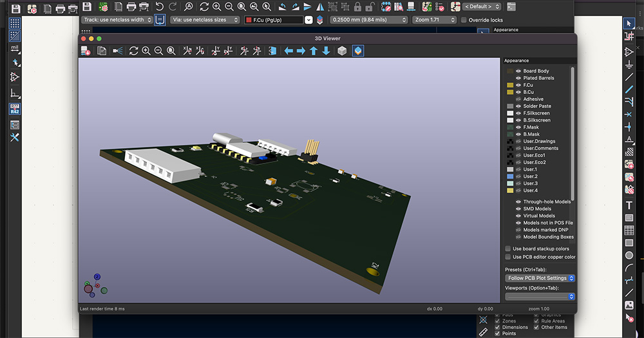
Task: Uncheck Zones in selection filter
Action: pyautogui.click(x=497, y=321)
